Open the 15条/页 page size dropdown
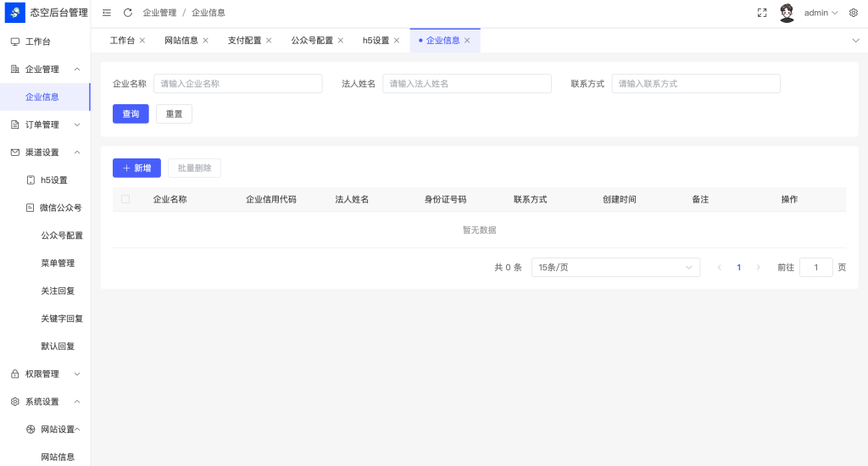 [615, 267]
